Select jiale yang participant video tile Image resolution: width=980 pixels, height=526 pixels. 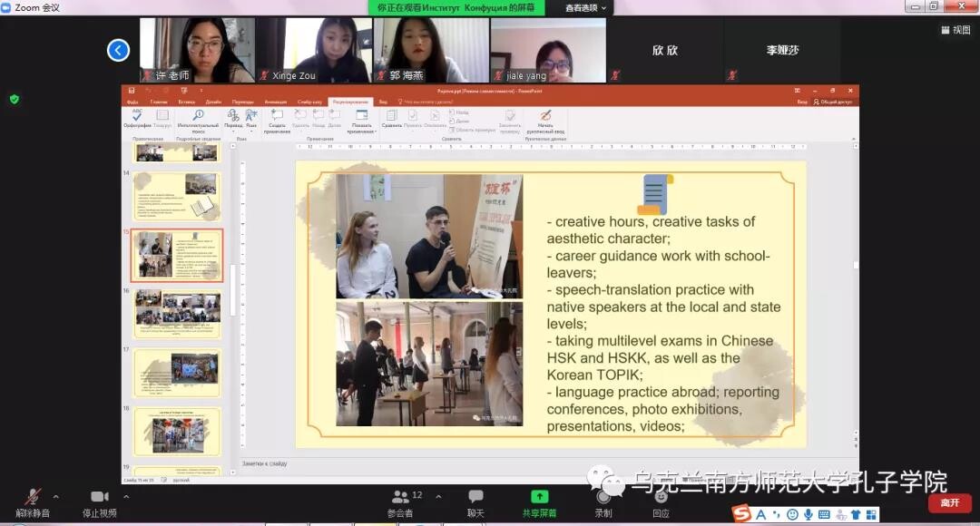click(x=548, y=50)
